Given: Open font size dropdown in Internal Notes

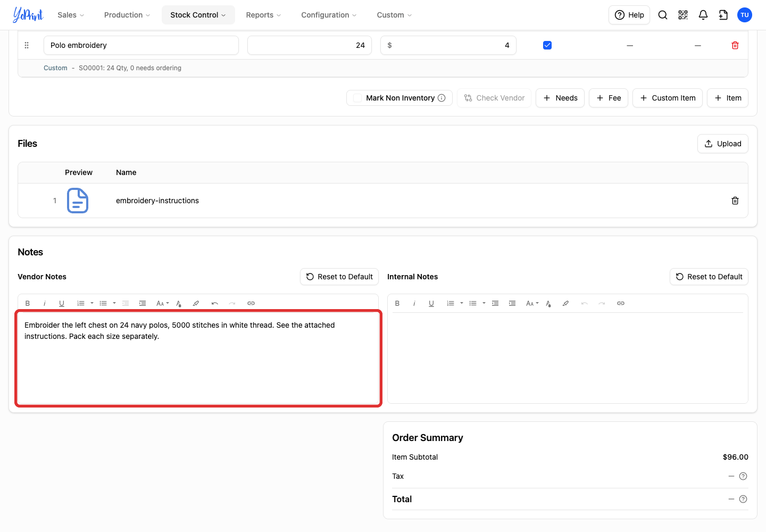Looking at the screenshot, I should click(x=532, y=303).
